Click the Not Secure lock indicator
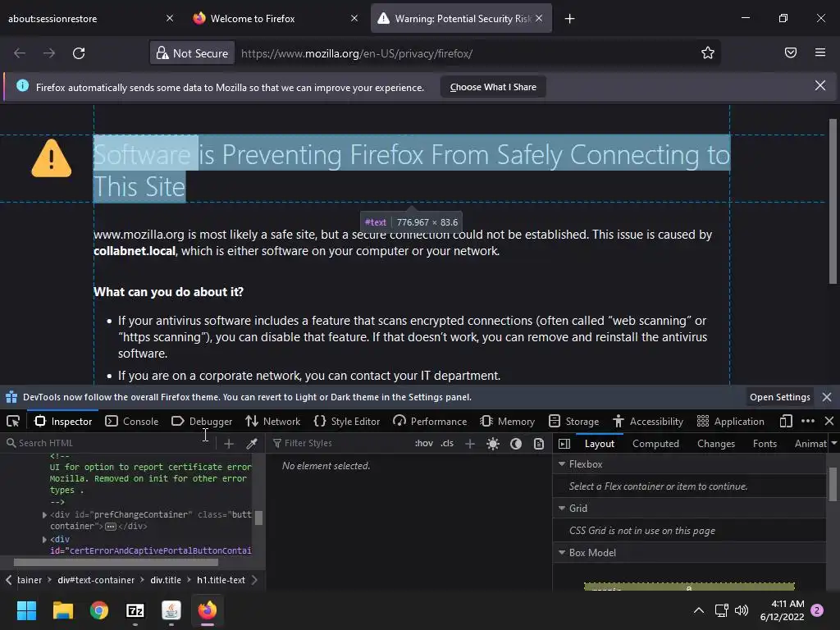The width and height of the screenshot is (840, 630). (192, 53)
